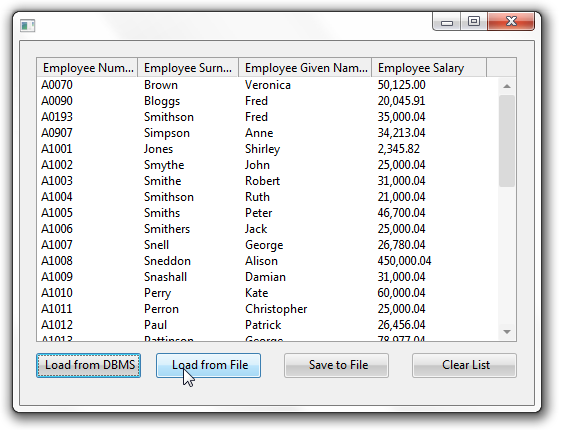Click the Employee Given Name column header
Screen dimensions: 568x430
(x=305, y=67)
